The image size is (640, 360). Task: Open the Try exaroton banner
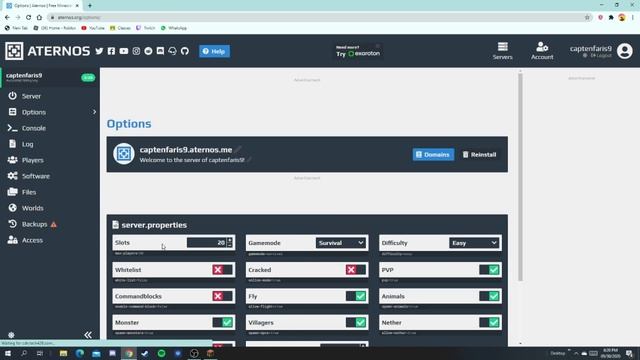[x=358, y=51]
